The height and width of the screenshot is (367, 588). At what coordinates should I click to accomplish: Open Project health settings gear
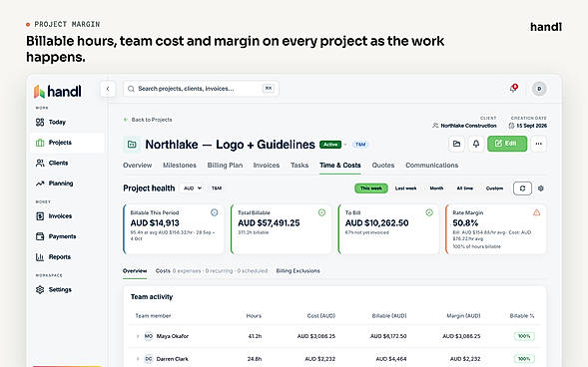tap(541, 188)
